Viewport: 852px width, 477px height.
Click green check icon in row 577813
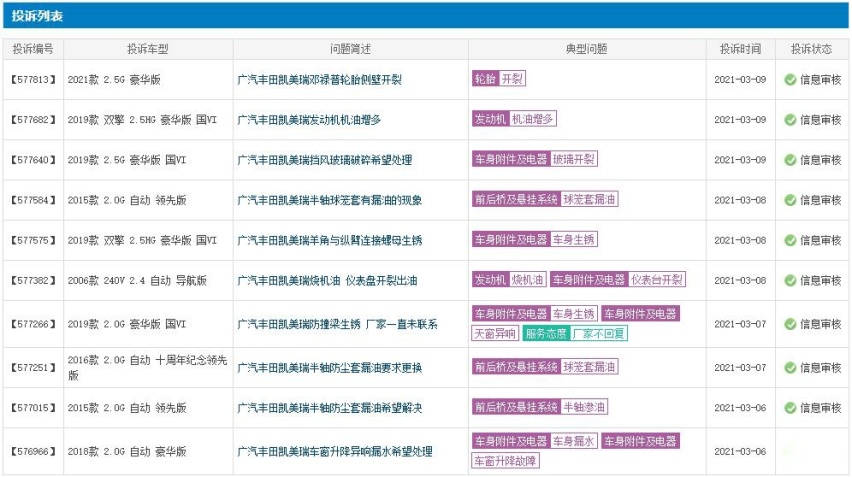pyautogui.click(x=790, y=80)
